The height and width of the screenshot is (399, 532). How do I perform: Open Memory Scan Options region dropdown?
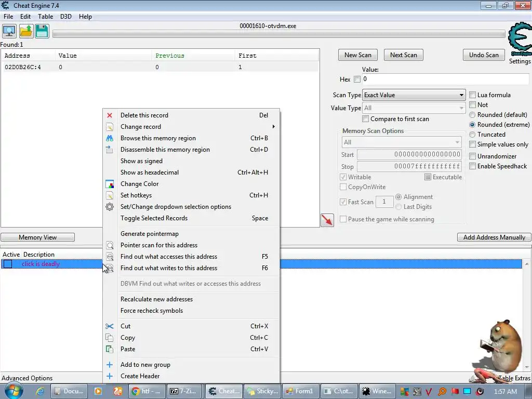[402, 142]
